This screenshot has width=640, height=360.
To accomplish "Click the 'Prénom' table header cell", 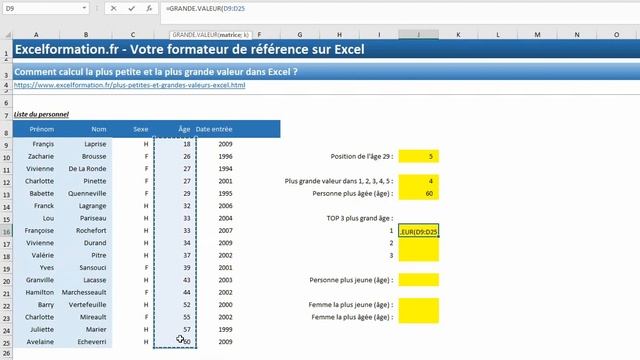I will (x=36, y=129).
